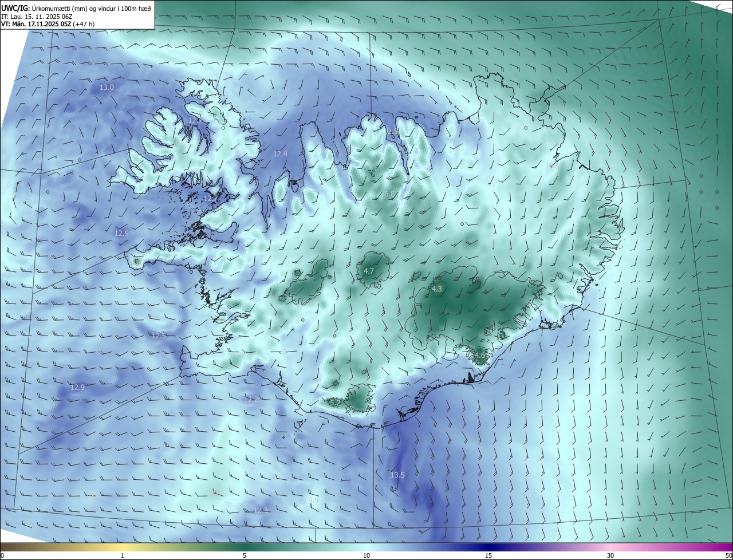The image size is (733, 560).
Task: Click the 'IT: Lau. 15. 11. 2025 06Z' line
Action: click(x=37, y=17)
